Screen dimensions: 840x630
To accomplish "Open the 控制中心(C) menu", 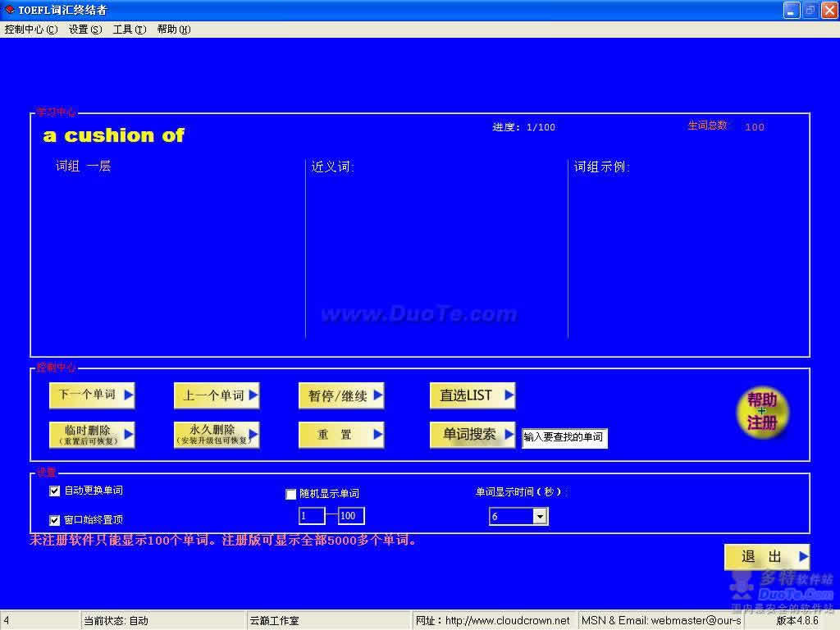I will (x=31, y=30).
